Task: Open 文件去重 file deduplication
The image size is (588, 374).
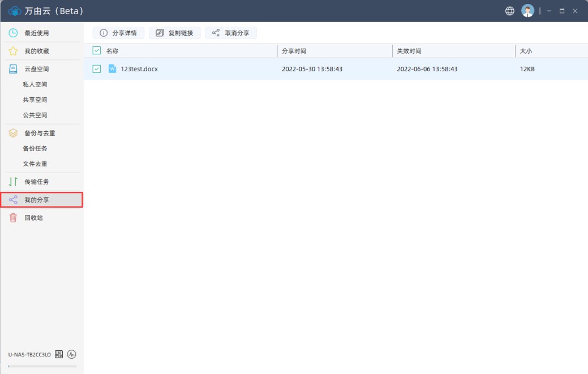Action: click(35, 164)
